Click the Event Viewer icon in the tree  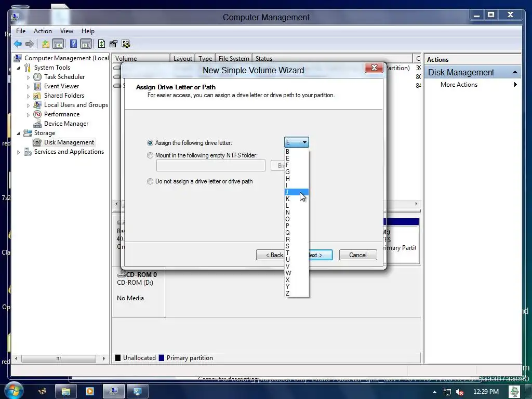[x=37, y=86]
